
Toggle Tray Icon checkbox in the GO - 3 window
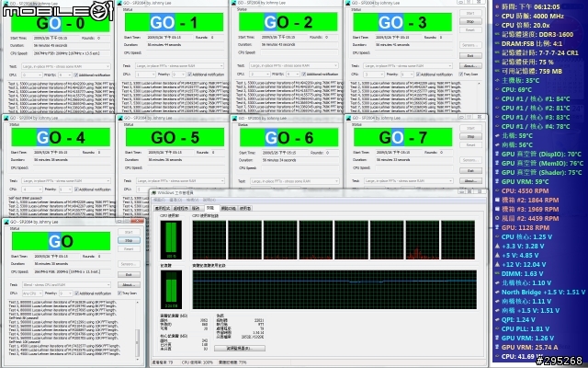[x=461, y=75]
